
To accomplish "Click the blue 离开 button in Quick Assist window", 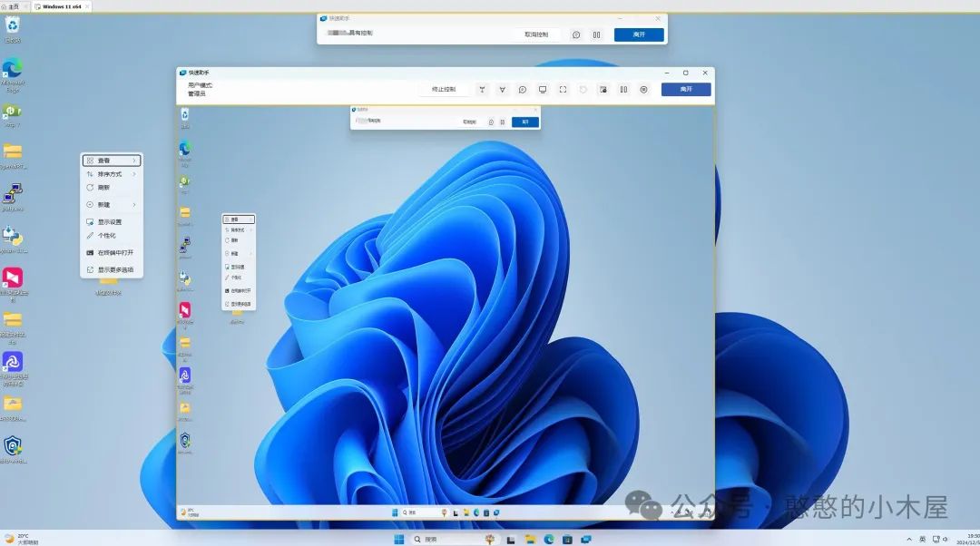I will coord(685,90).
